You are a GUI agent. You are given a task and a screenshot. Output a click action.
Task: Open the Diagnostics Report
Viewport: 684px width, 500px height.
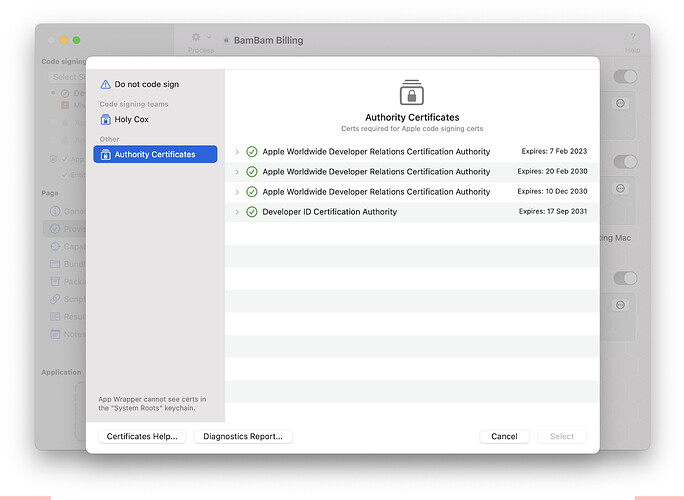pos(243,436)
